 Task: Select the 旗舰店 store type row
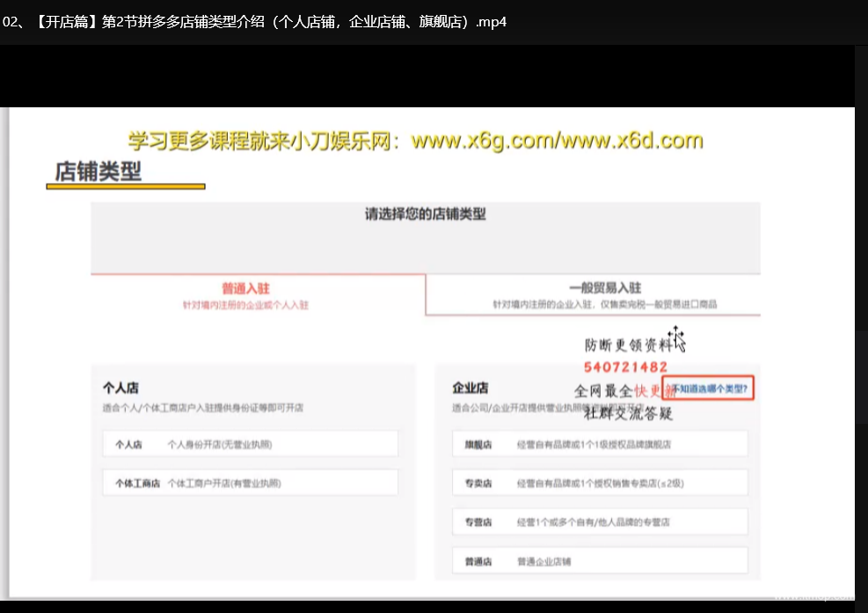[x=600, y=444]
